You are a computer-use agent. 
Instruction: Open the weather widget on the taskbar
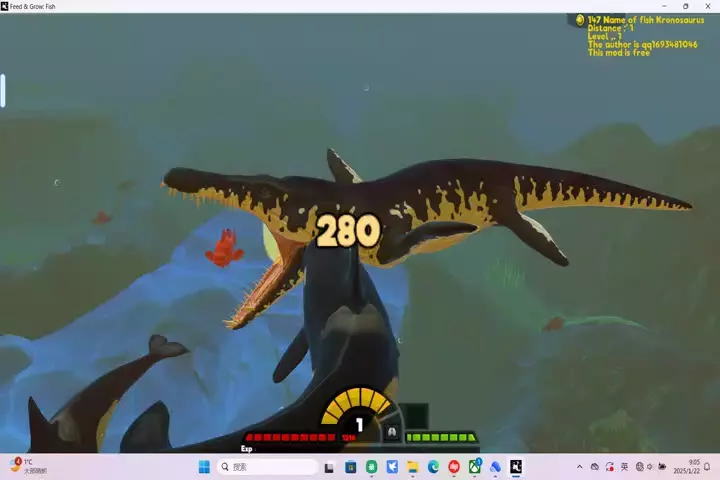(28, 466)
